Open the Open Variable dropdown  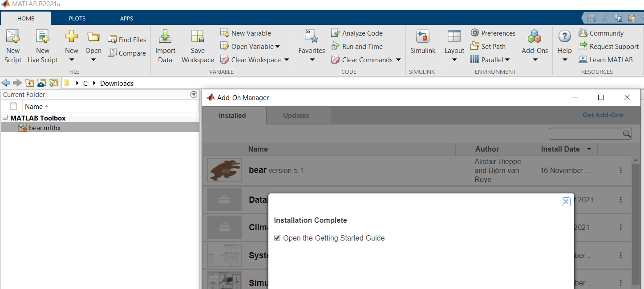pos(278,46)
